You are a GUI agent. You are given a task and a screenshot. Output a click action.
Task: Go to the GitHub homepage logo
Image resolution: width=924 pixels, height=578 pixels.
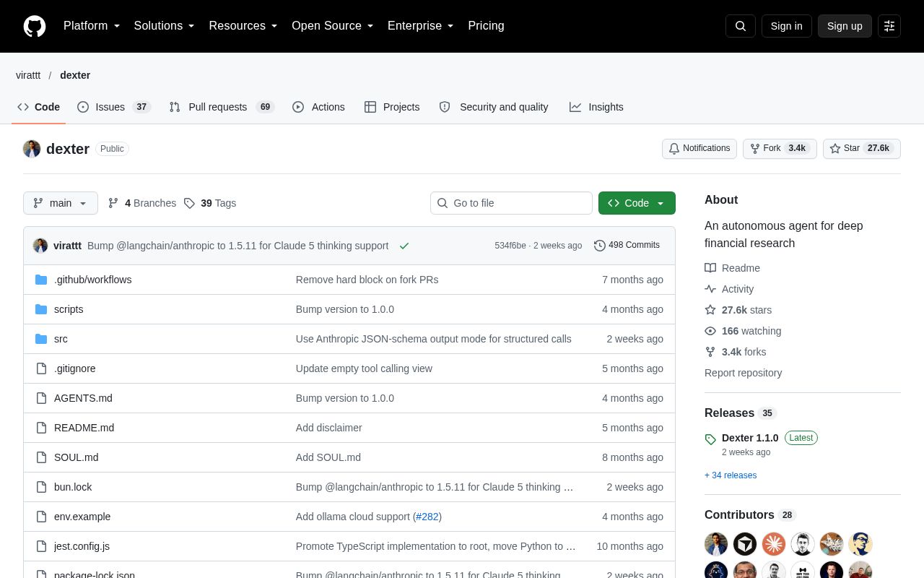[35, 26]
